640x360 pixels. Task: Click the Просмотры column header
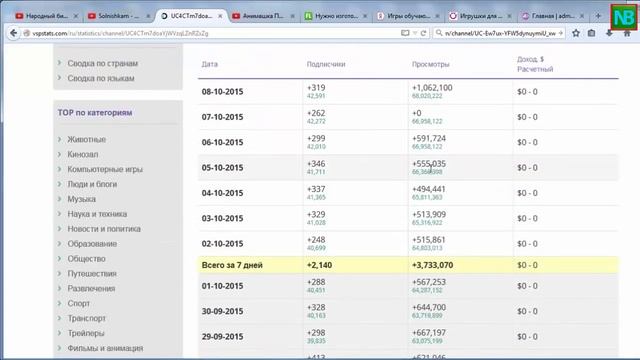click(431, 64)
